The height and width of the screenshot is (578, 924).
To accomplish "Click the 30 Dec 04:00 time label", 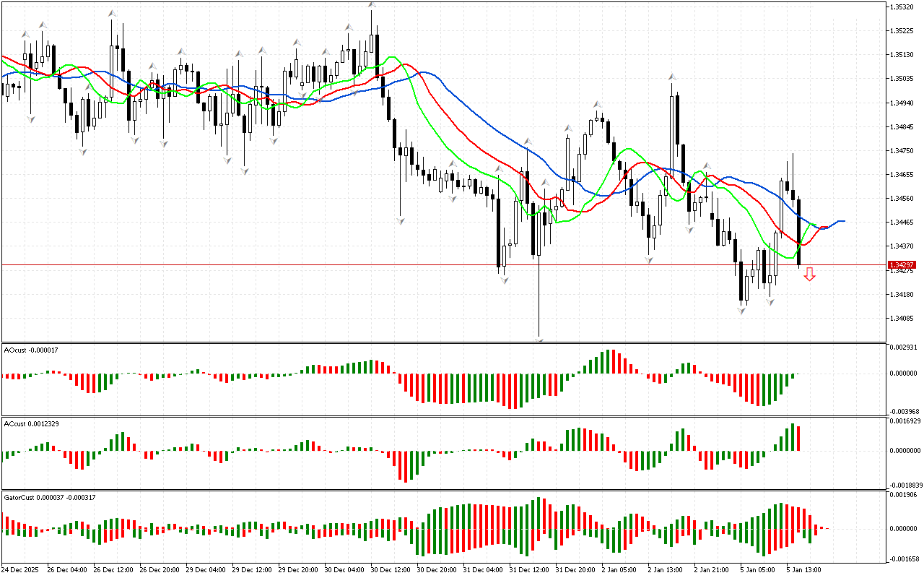I will pos(344,569).
